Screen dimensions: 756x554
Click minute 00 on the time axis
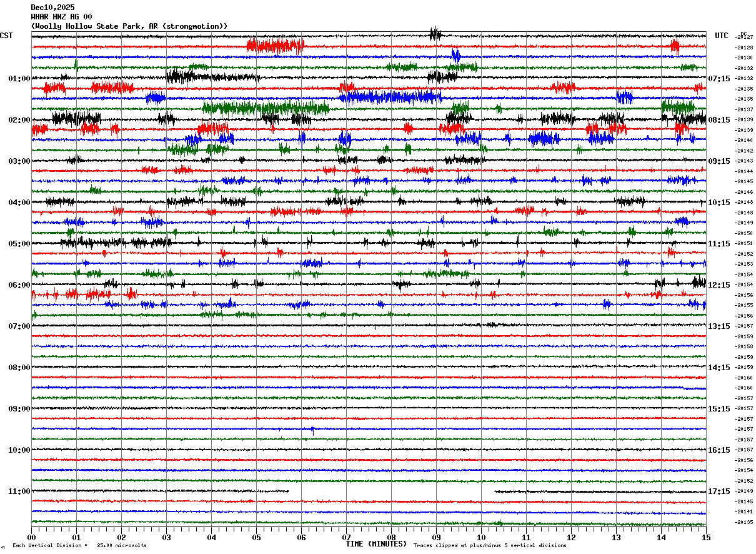[x=31, y=537]
